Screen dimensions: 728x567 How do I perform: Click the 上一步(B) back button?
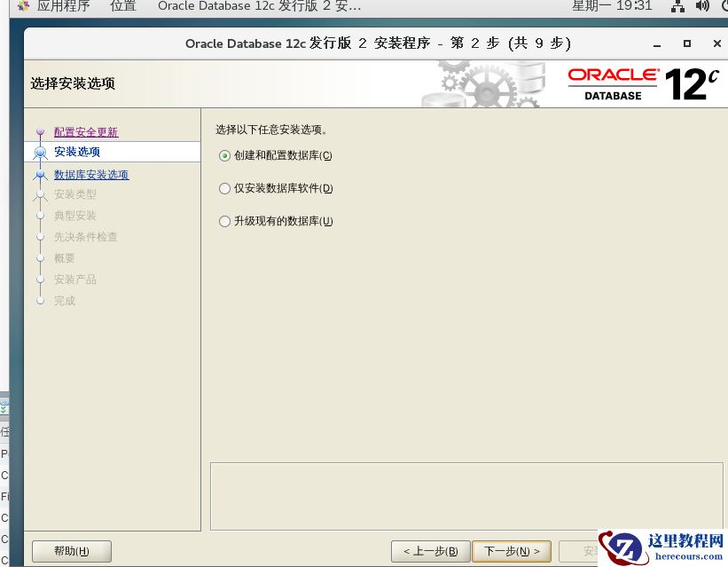pos(430,551)
